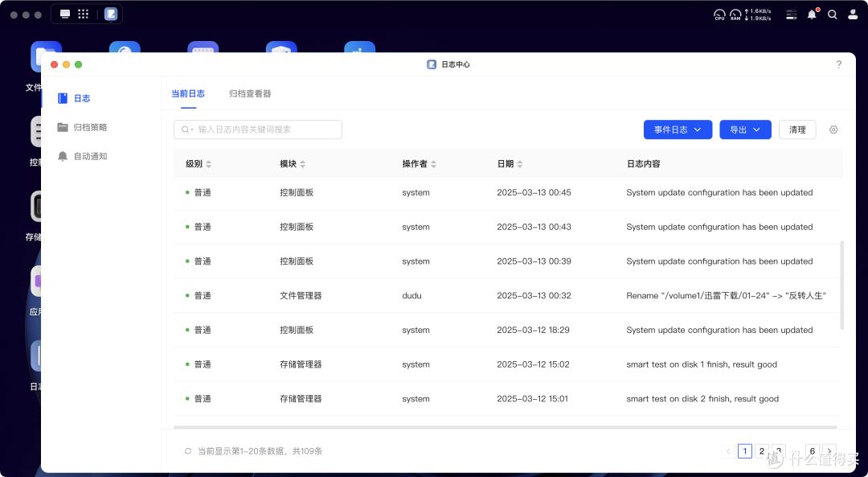The image size is (868, 477).
Task: Open global search magnifier icon
Action: pyautogui.click(x=832, y=15)
